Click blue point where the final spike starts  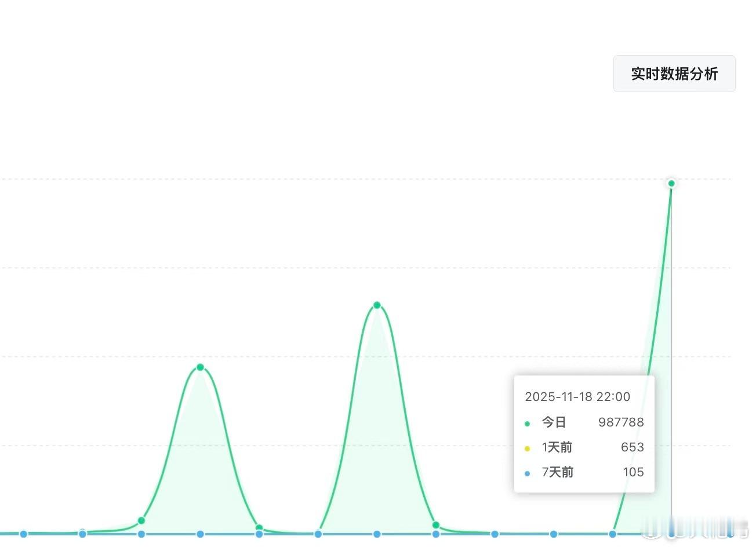pos(612,534)
